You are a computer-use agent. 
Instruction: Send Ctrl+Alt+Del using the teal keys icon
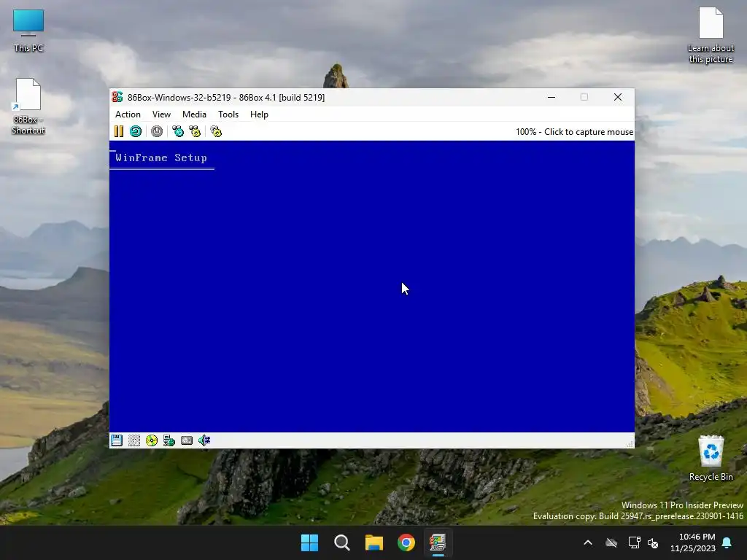pyautogui.click(x=178, y=131)
